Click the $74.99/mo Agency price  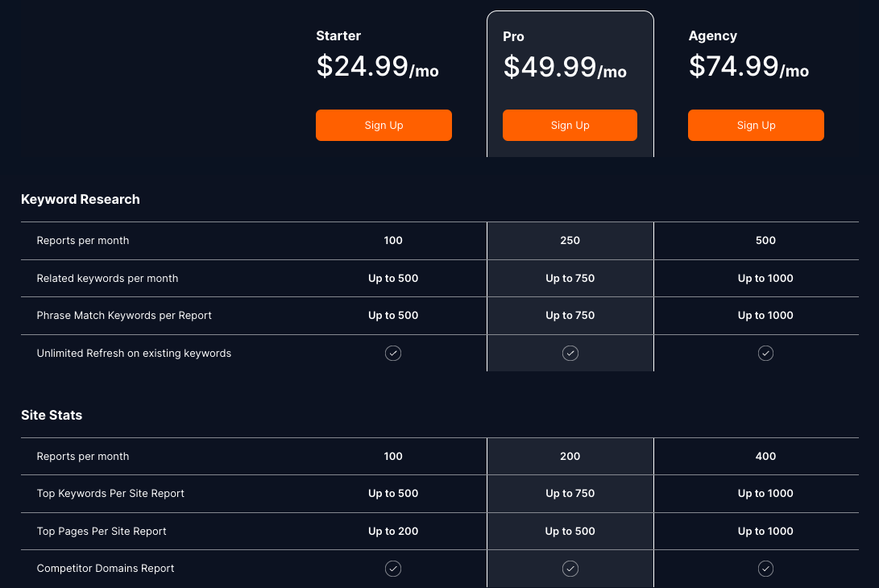pyautogui.click(x=748, y=67)
